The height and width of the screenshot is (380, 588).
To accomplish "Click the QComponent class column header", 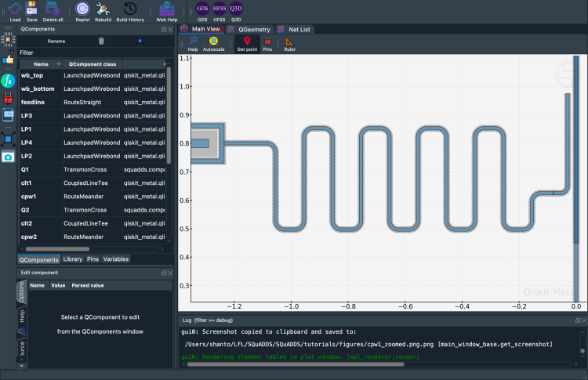I will [93, 64].
